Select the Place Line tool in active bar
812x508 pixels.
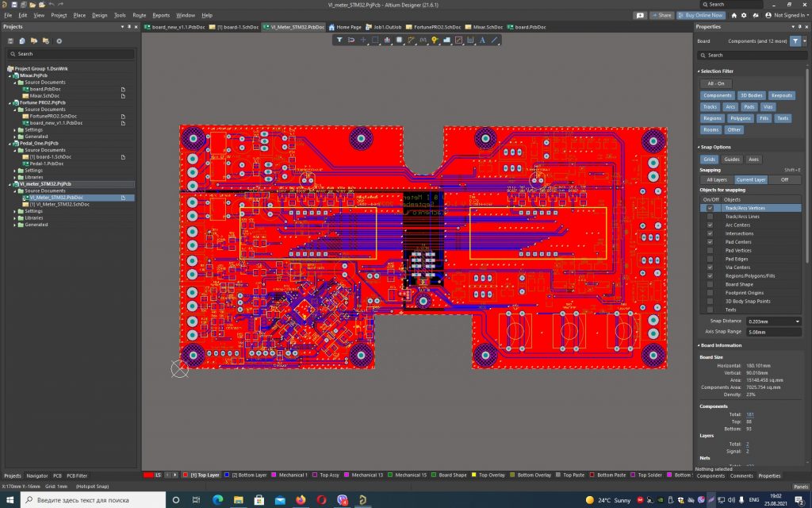(x=495, y=40)
